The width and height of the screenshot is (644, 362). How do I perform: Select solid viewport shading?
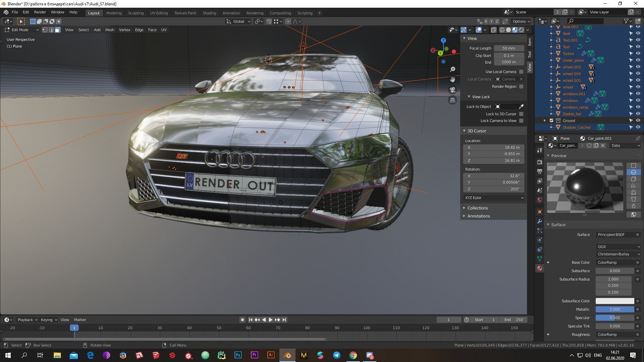(x=508, y=30)
